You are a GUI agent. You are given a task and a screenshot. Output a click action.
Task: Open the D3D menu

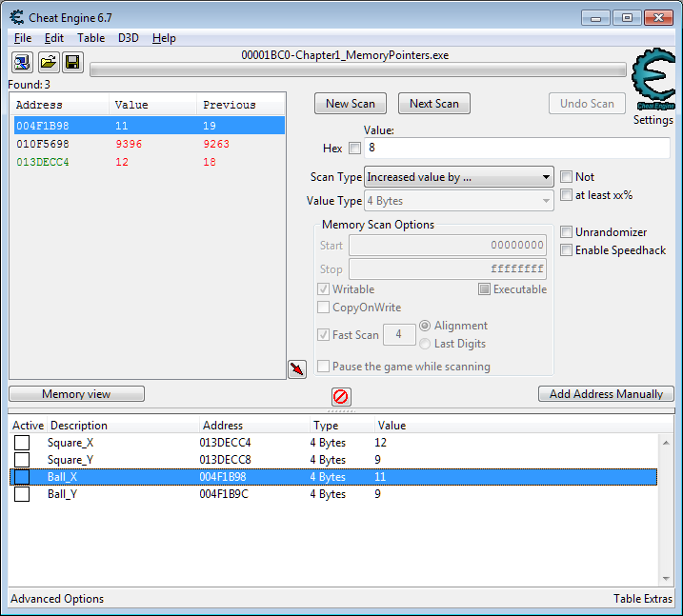(x=129, y=38)
